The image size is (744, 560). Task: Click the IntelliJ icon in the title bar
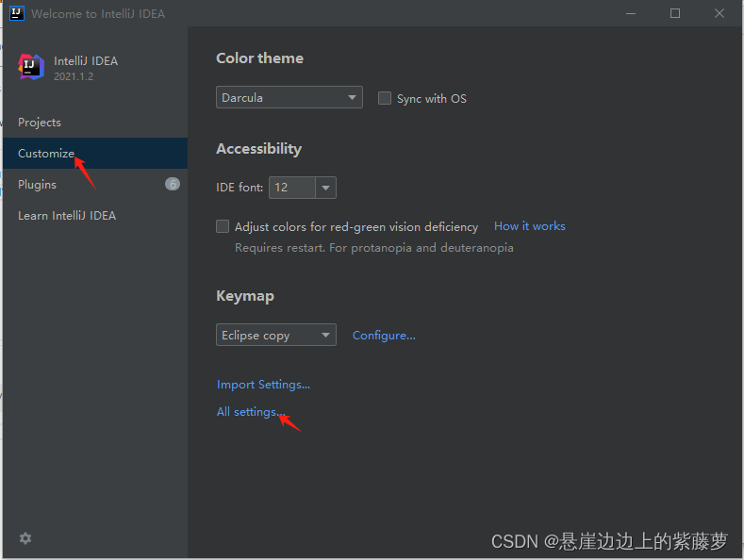point(17,13)
